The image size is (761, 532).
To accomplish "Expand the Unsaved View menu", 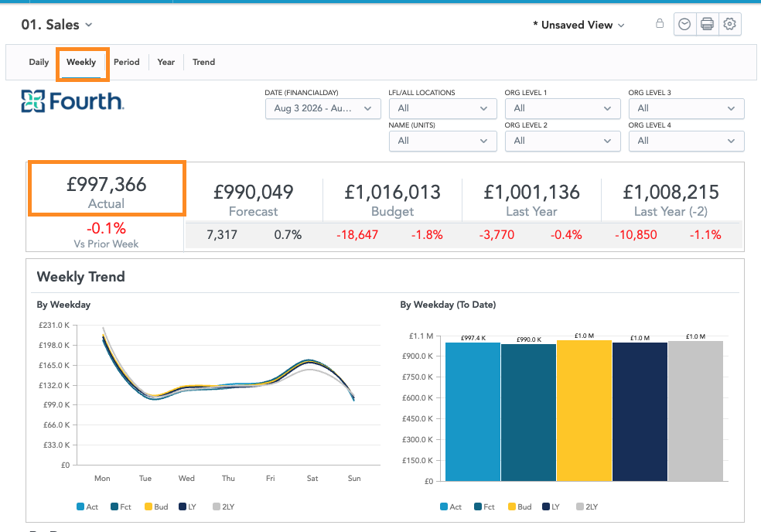I will point(578,25).
